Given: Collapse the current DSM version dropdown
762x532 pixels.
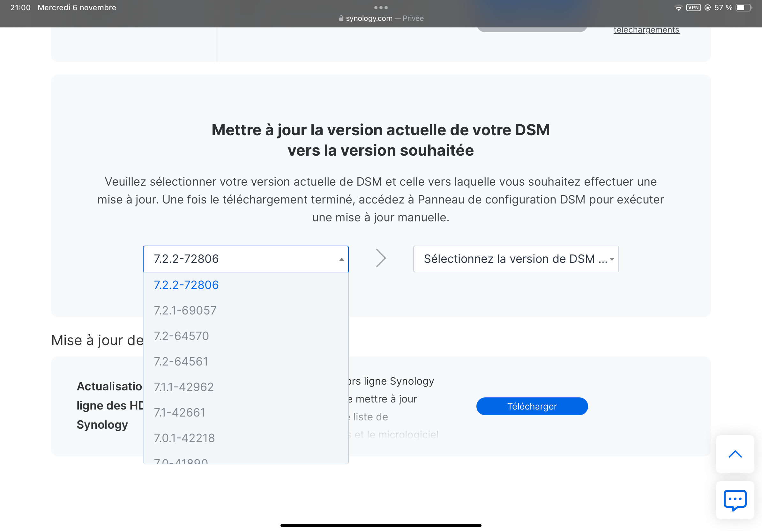Looking at the screenshot, I should click(246, 259).
